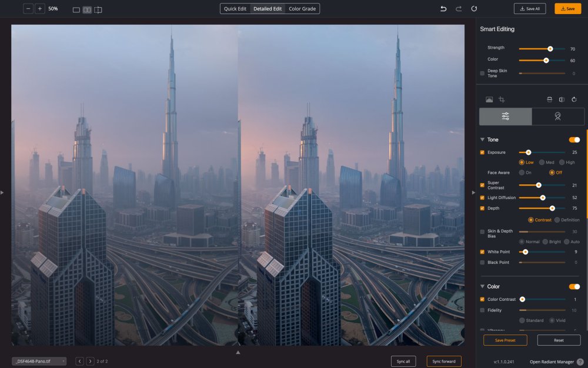Click Sync forward button
Image resolution: width=588 pixels, height=368 pixels.
[444, 362]
